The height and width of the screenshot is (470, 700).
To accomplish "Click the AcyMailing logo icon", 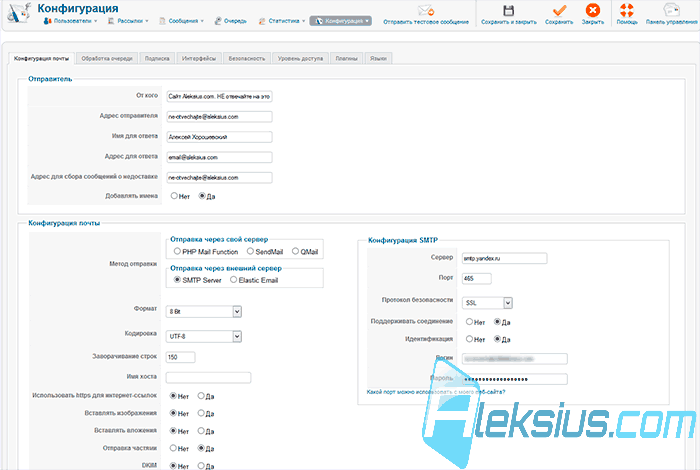I will click(19, 12).
